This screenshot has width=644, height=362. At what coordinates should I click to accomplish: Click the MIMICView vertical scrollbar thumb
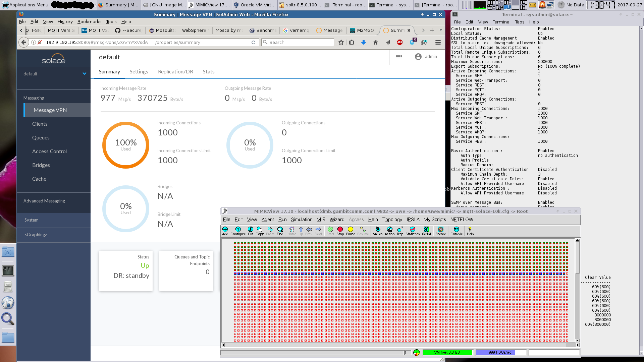pos(577,258)
